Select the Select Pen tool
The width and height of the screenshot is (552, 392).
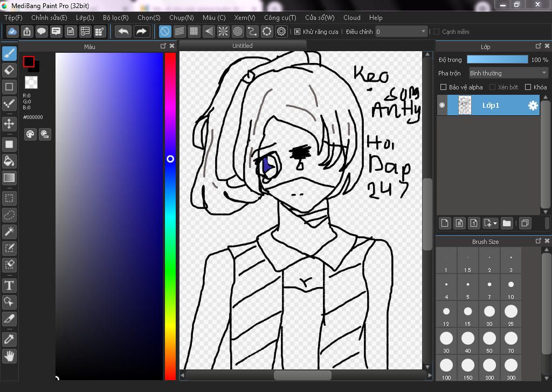pos(10,248)
